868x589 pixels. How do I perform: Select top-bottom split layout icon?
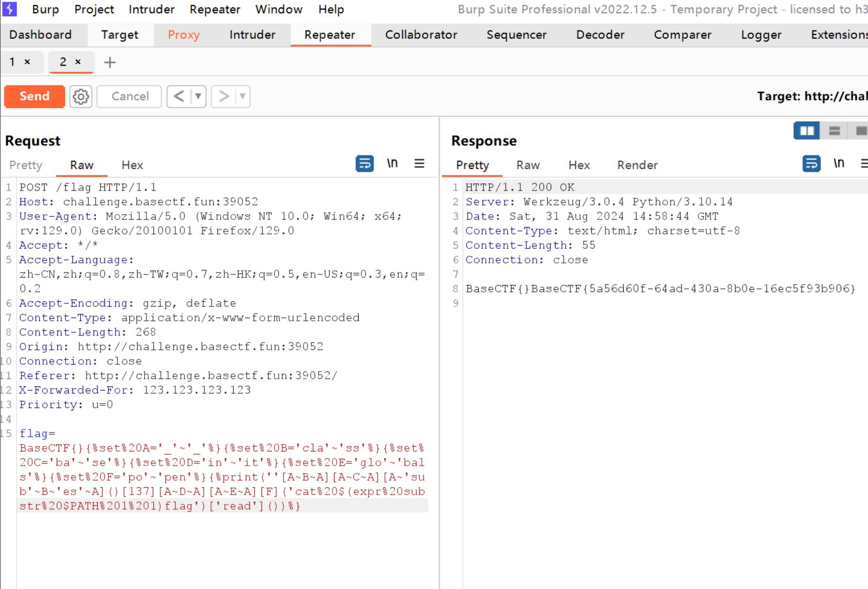point(834,131)
